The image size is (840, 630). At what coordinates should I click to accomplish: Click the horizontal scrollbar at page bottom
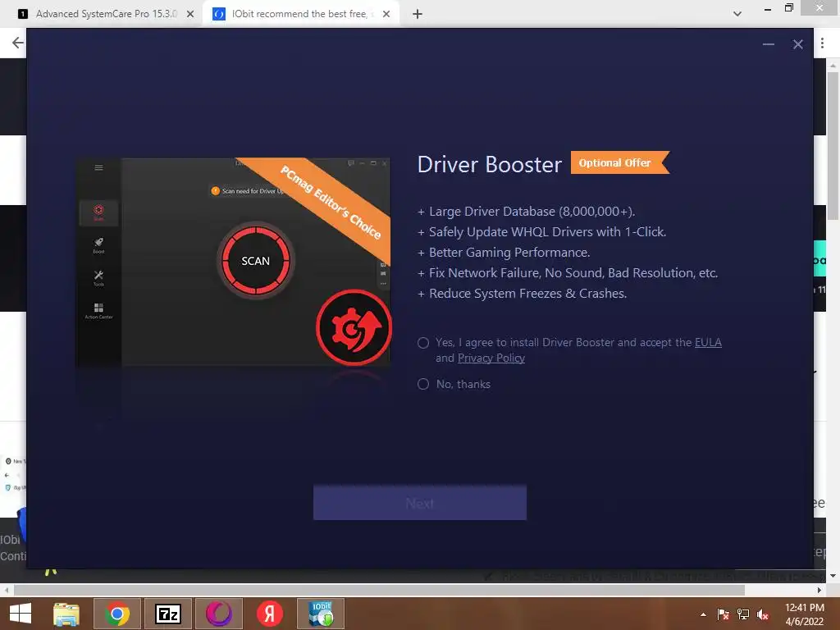379,590
